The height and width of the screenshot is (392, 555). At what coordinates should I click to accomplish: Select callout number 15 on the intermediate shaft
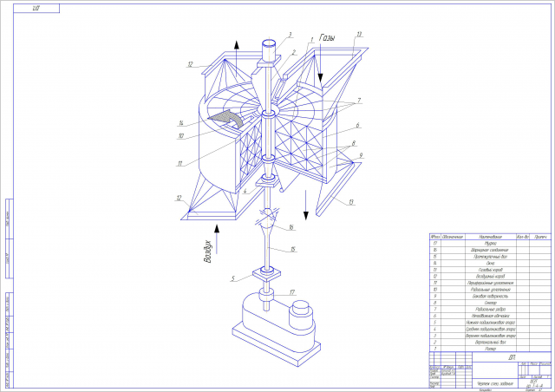(293, 249)
